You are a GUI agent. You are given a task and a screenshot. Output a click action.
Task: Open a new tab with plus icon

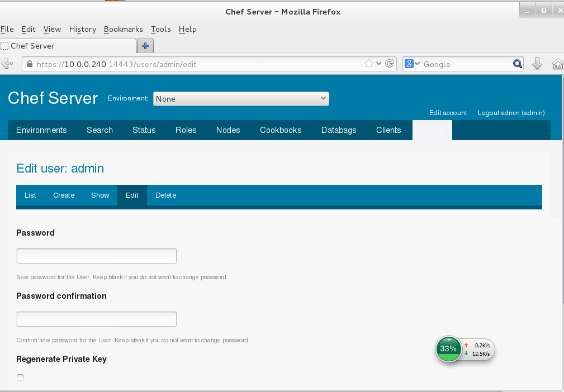[145, 46]
